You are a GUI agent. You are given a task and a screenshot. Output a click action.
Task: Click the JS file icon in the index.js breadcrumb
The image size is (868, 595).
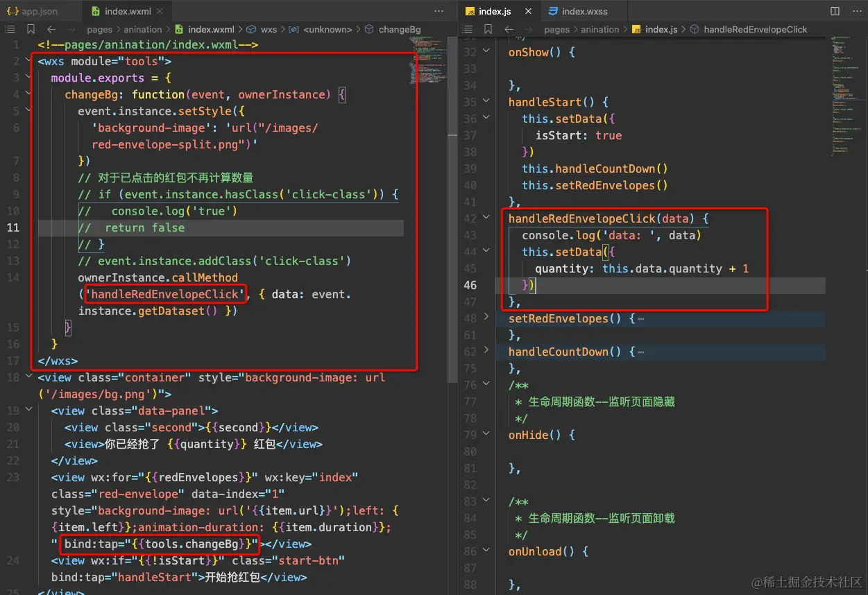[636, 29]
